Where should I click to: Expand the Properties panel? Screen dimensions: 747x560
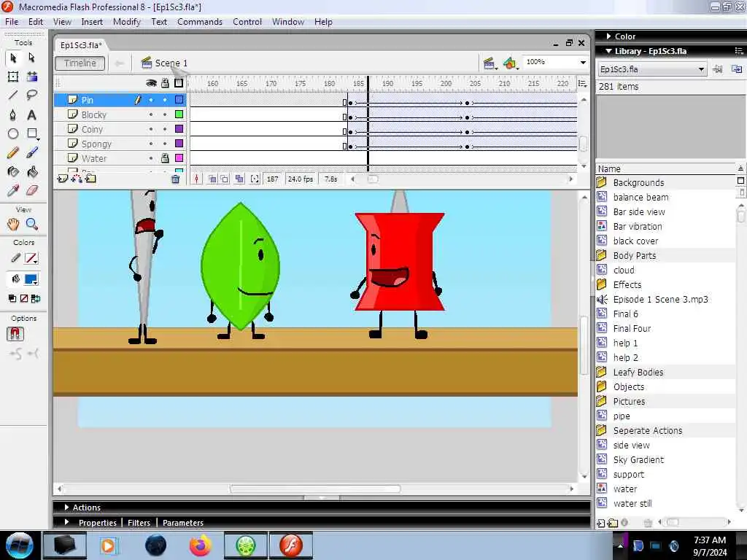66,522
